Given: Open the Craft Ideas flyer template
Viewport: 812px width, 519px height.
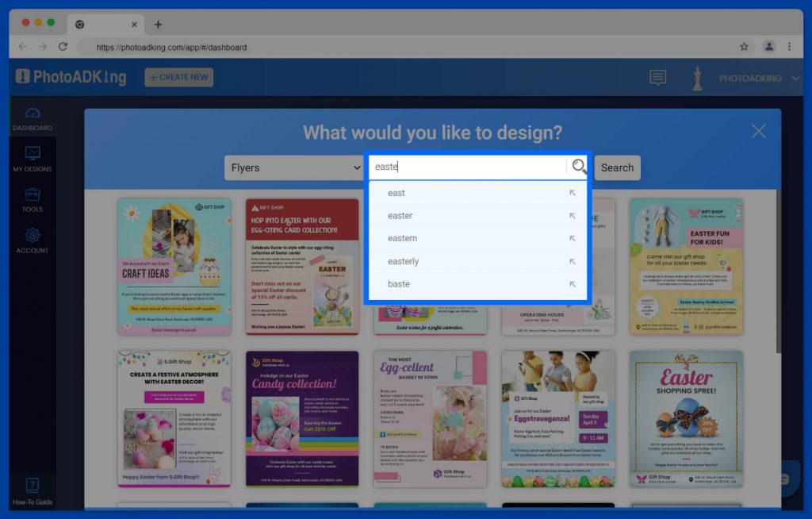Looking at the screenshot, I should pos(174,267).
